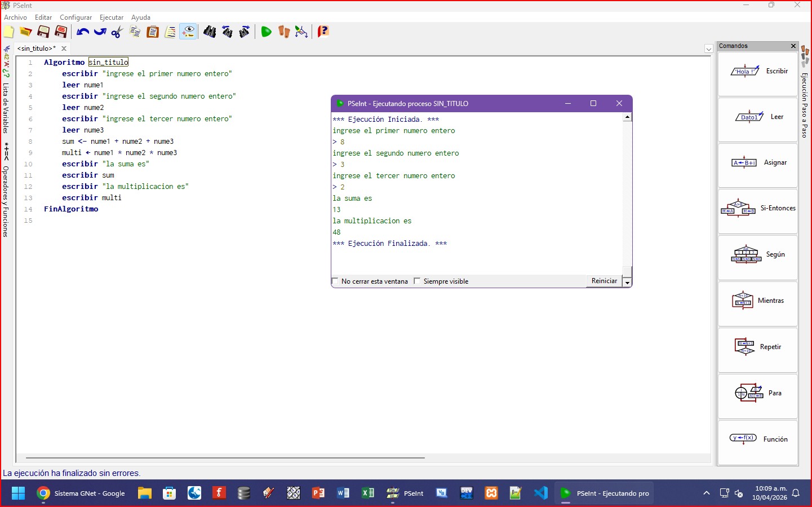Click the step-by-step execution footprints icon
This screenshot has width=812, height=507.
pyautogui.click(x=284, y=32)
